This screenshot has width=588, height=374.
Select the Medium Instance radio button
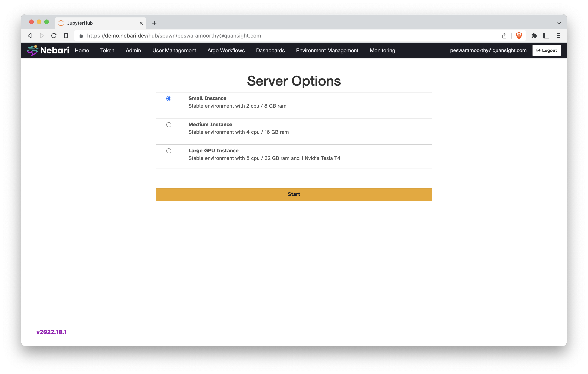pyautogui.click(x=169, y=125)
